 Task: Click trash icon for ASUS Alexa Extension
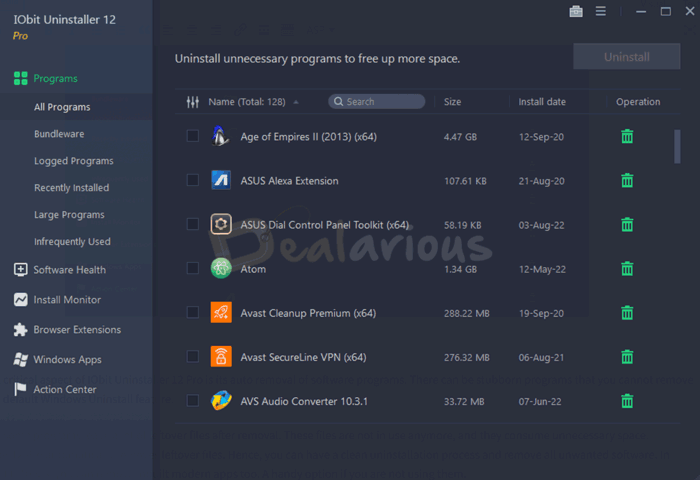[627, 180]
